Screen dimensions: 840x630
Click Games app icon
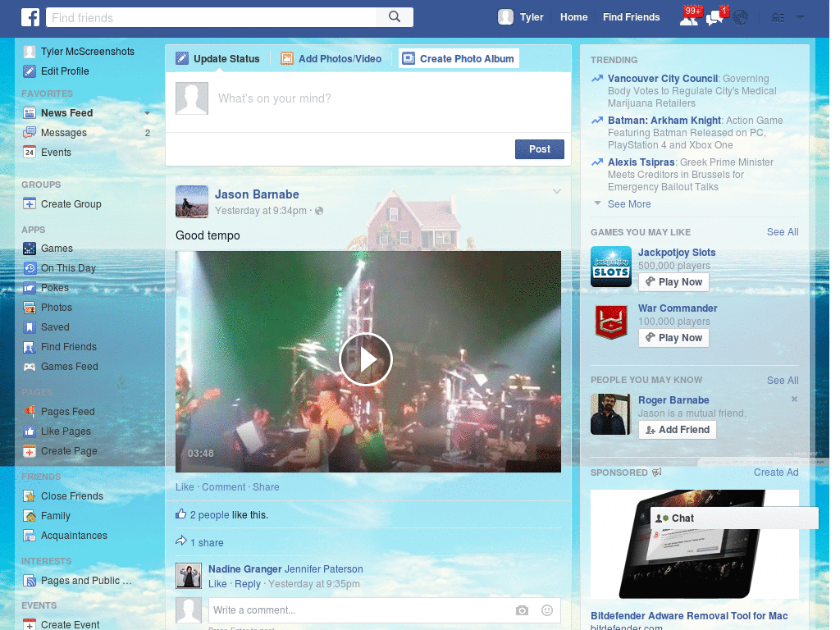click(x=30, y=249)
